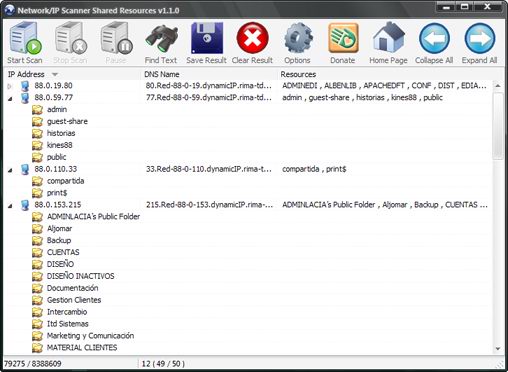Select the guest-share shared folder
This screenshot has height=372, width=508.
click(67, 121)
